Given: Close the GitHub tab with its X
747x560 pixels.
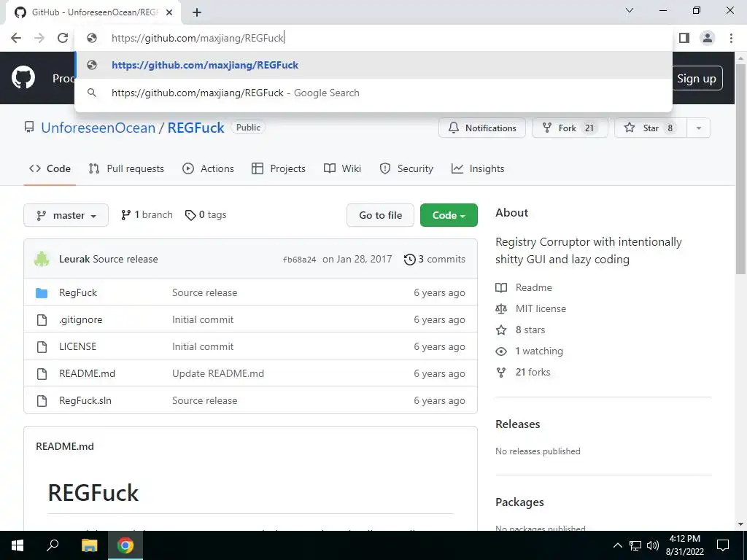Looking at the screenshot, I should (169, 13).
